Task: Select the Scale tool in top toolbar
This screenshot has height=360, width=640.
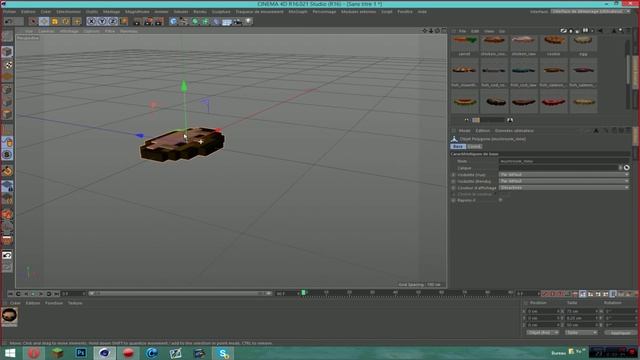Action: click(x=55, y=21)
